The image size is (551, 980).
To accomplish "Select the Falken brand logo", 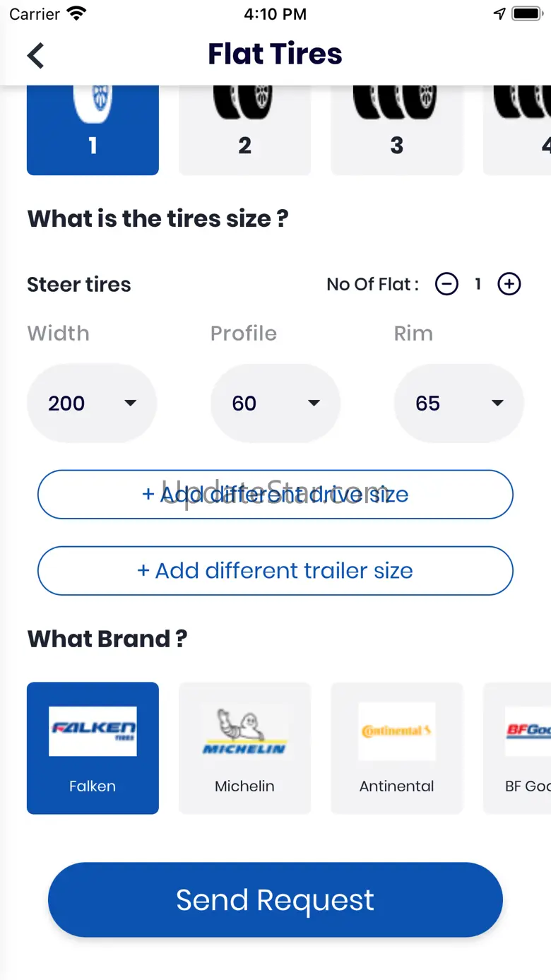I will (93, 732).
